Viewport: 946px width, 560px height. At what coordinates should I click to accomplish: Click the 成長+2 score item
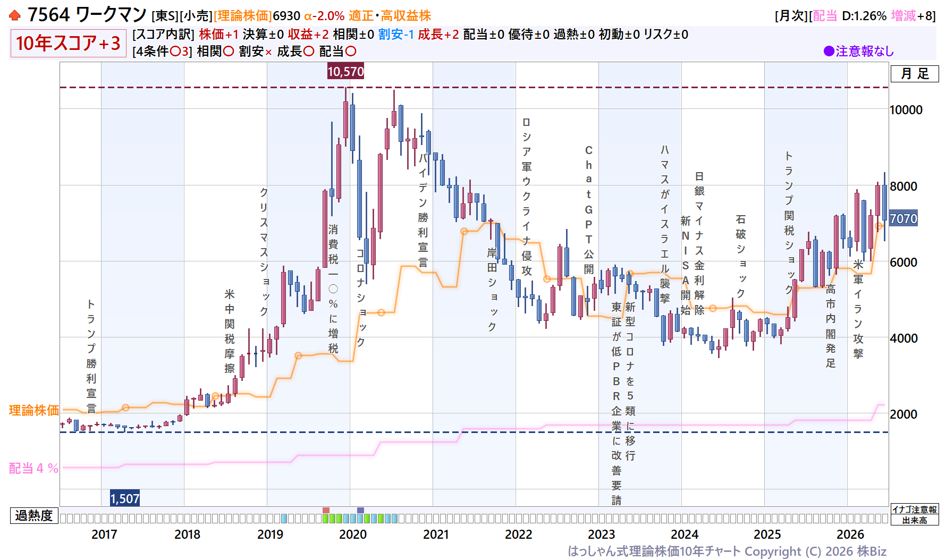(x=438, y=35)
